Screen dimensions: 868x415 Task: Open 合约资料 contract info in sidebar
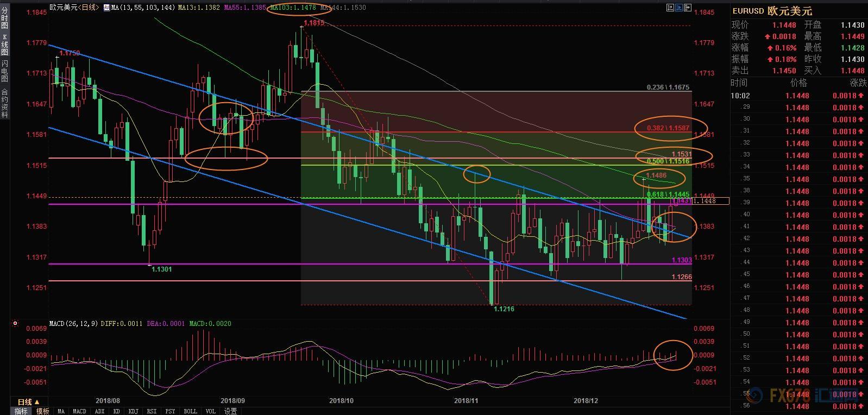(4, 103)
